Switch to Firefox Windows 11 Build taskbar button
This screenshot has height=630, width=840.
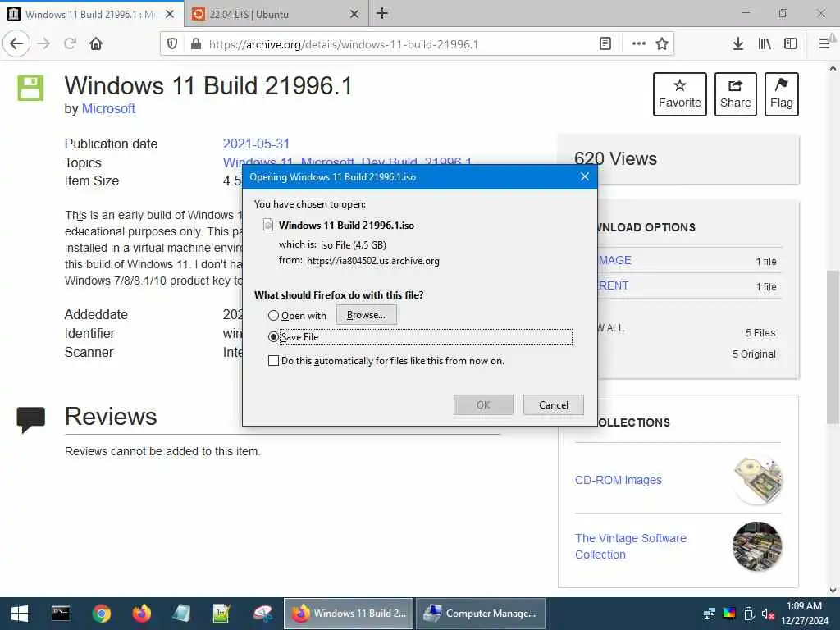(x=348, y=614)
